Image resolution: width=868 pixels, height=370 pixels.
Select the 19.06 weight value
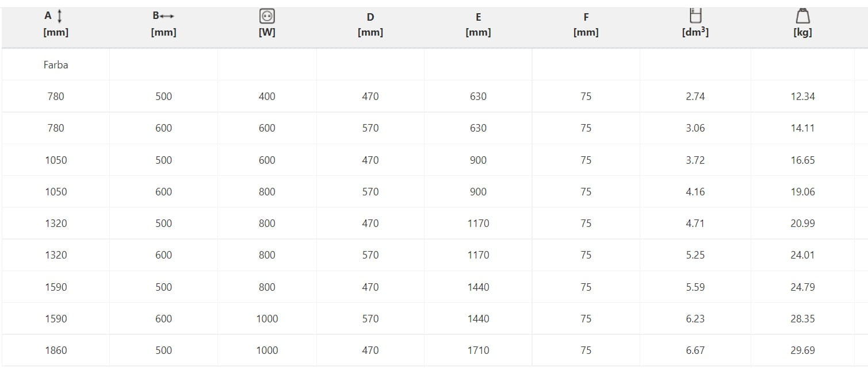click(x=802, y=191)
